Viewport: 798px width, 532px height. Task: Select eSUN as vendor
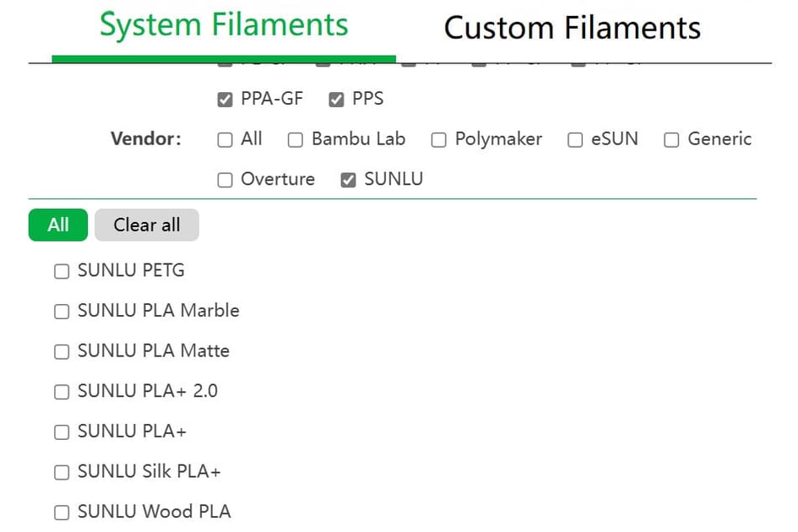point(575,140)
